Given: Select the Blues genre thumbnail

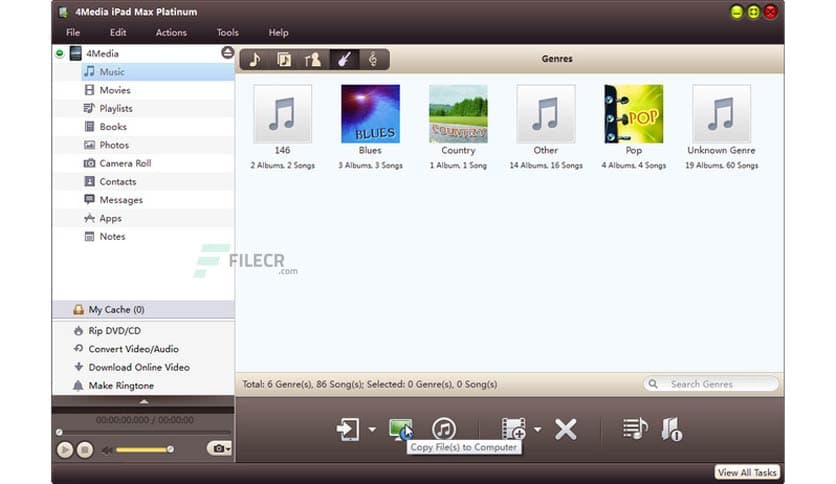Looking at the screenshot, I should [371, 114].
